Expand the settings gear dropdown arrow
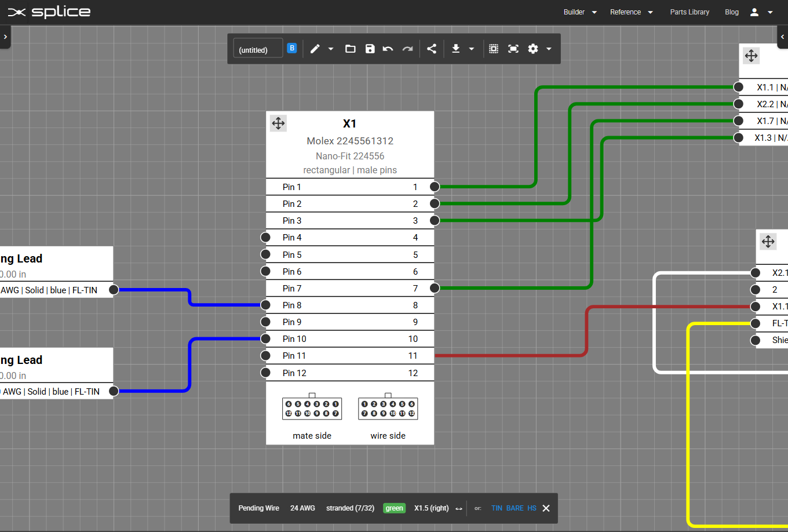 coord(549,49)
